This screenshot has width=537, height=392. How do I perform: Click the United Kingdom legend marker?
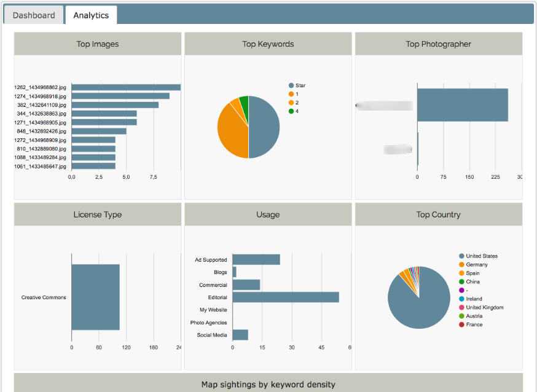(x=461, y=307)
